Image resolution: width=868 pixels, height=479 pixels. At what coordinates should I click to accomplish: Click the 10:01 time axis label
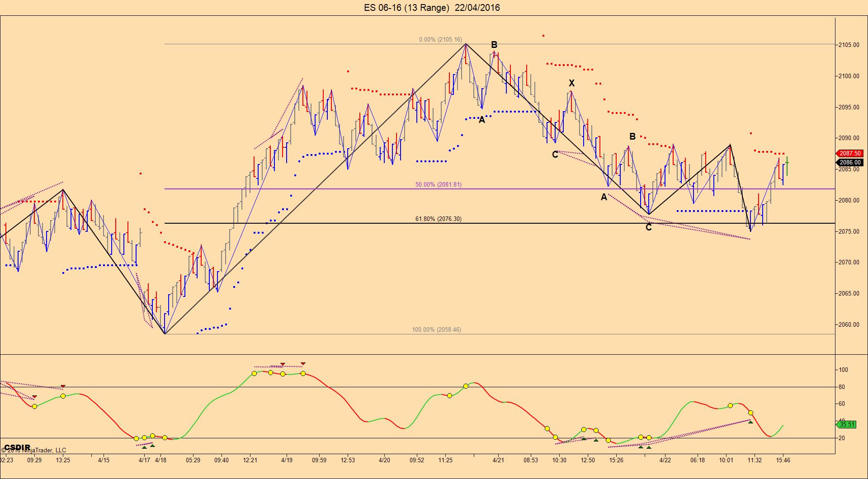(726, 460)
